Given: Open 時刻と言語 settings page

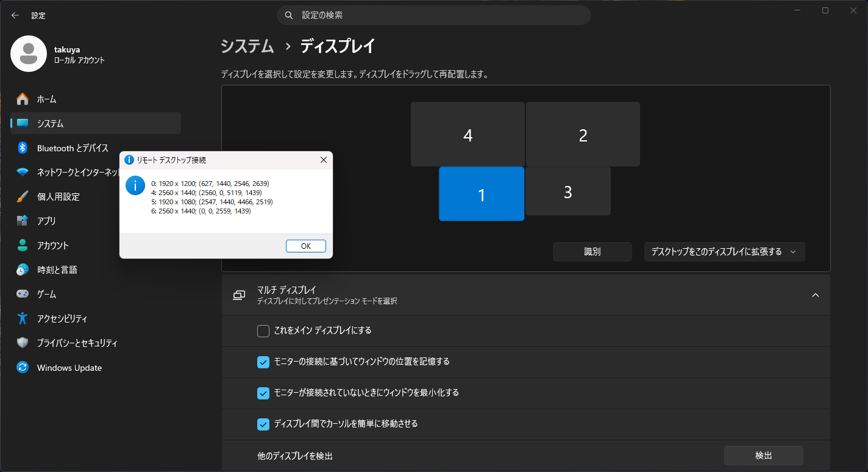Looking at the screenshot, I should click(96, 270).
